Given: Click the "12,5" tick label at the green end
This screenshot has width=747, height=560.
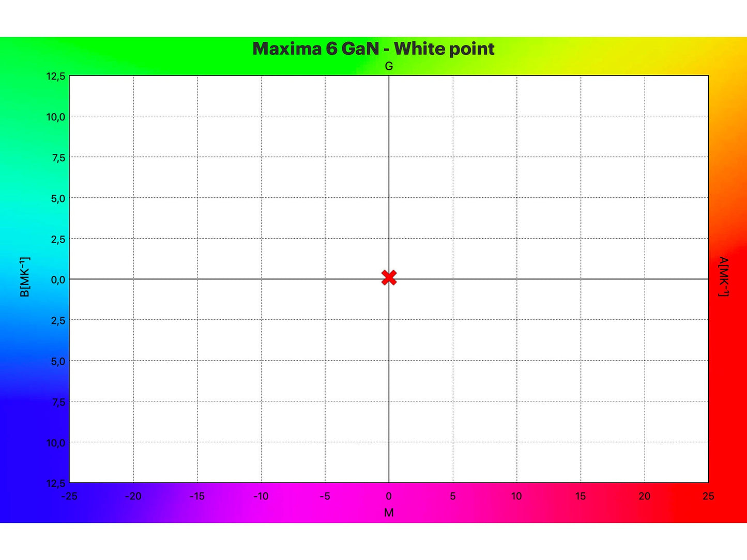Looking at the screenshot, I should click(56, 76).
